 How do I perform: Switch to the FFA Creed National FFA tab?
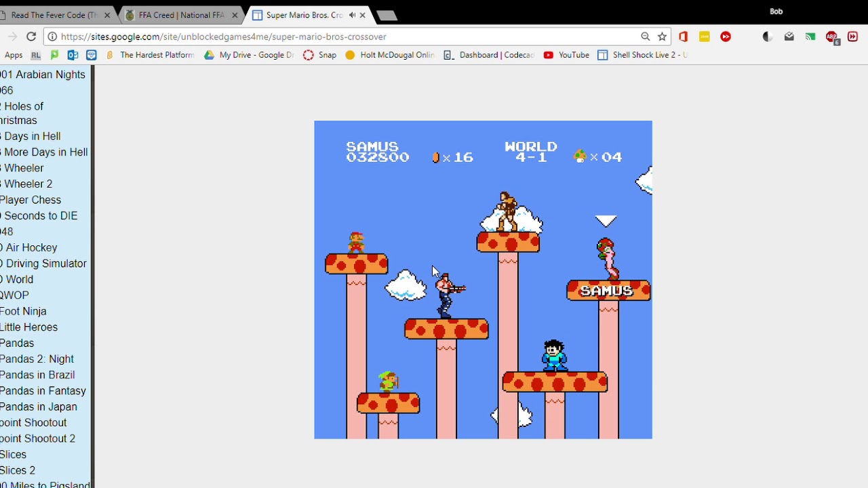(181, 15)
